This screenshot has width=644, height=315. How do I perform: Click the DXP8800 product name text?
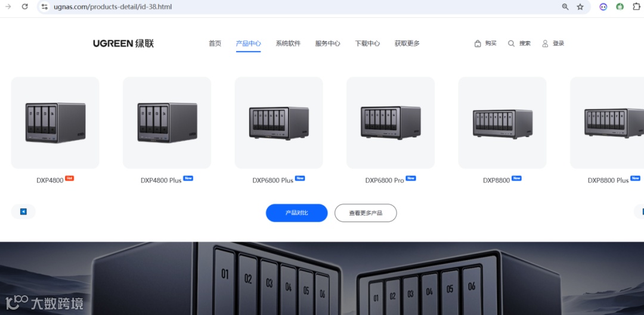[x=496, y=180]
